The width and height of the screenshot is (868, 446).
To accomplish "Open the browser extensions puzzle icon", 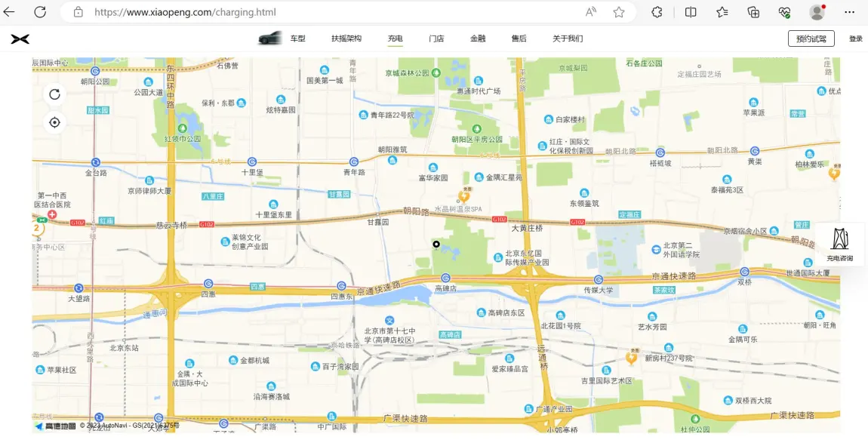I will 657,12.
